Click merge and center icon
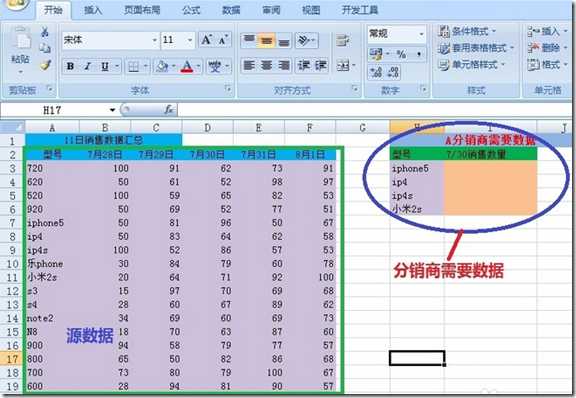 coord(343,66)
